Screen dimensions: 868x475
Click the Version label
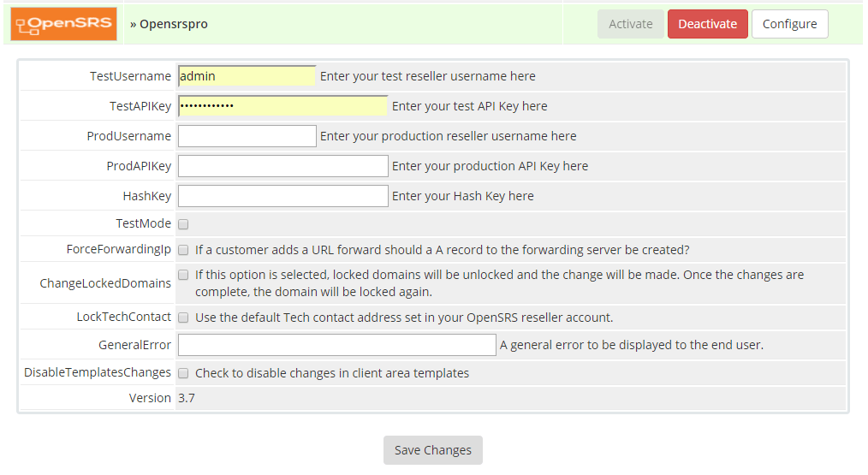[150, 398]
